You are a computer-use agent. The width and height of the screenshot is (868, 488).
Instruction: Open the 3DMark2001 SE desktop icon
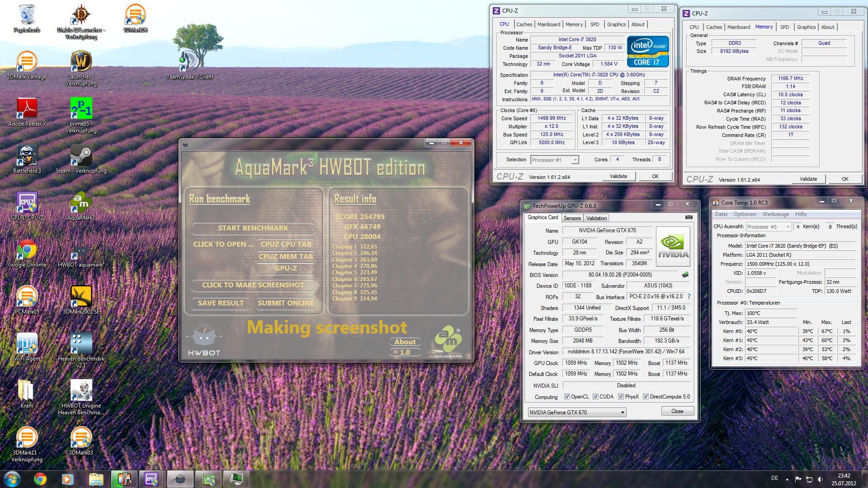coord(81,300)
